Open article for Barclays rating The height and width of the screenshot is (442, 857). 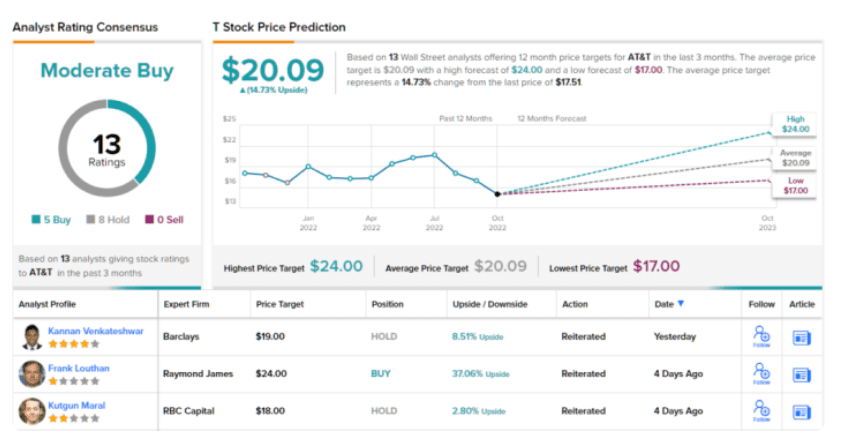click(x=800, y=337)
